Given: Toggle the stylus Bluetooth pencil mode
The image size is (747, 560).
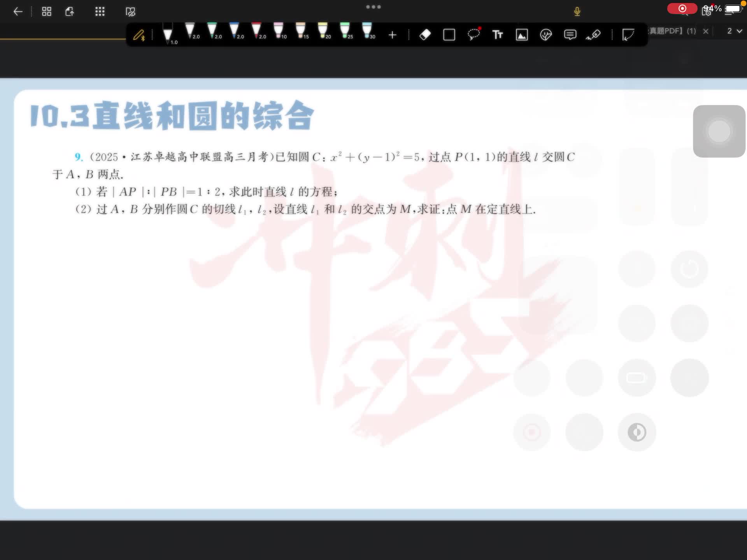Looking at the screenshot, I should (139, 35).
